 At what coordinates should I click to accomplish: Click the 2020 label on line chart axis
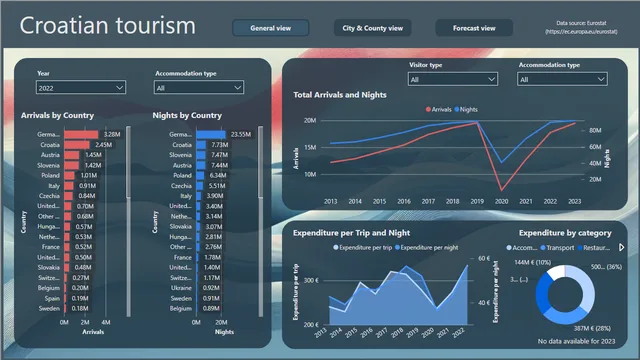[502, 201]
